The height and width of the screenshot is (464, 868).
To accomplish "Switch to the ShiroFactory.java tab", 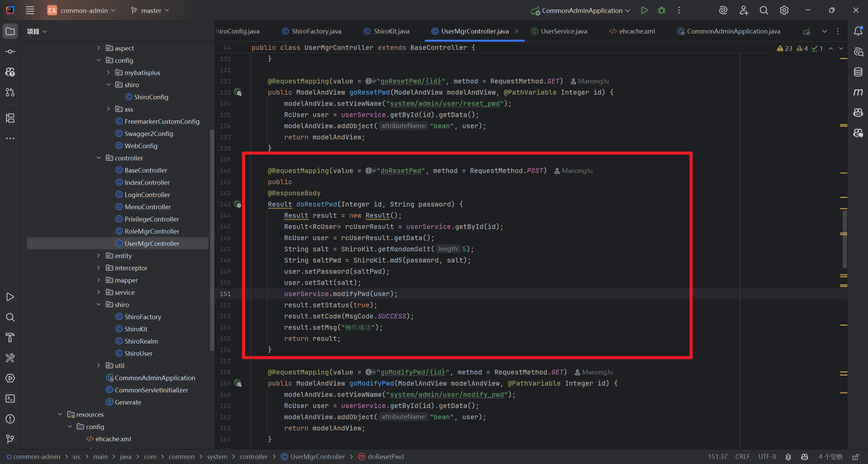I will tap(312, 31).
